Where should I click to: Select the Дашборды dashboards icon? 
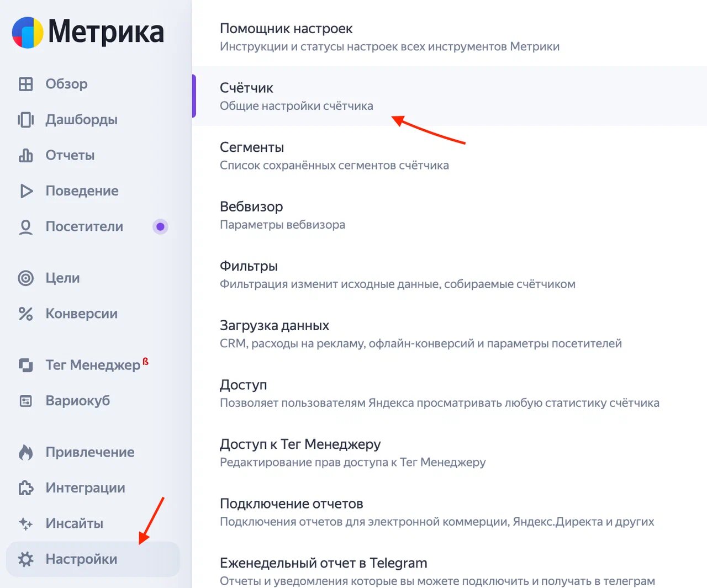click(25, 119)
